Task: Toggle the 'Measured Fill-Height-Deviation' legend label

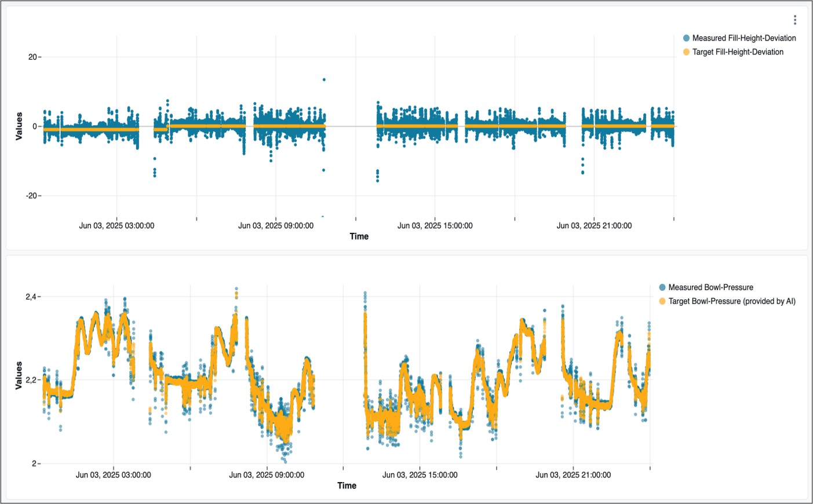Action: pyautogui.click(x=743, y=38)
